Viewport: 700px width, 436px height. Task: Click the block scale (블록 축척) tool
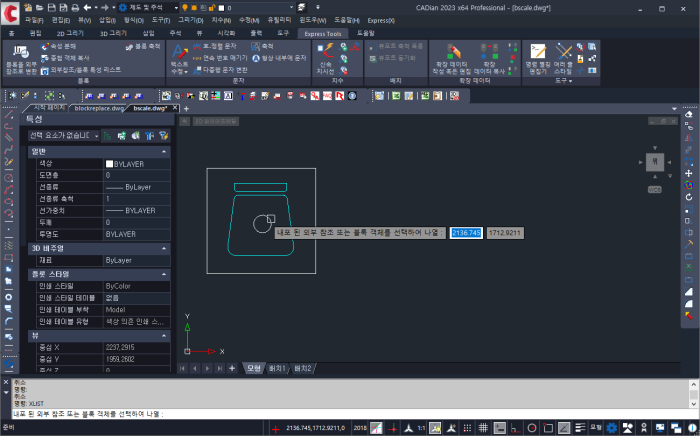(143, 46)
